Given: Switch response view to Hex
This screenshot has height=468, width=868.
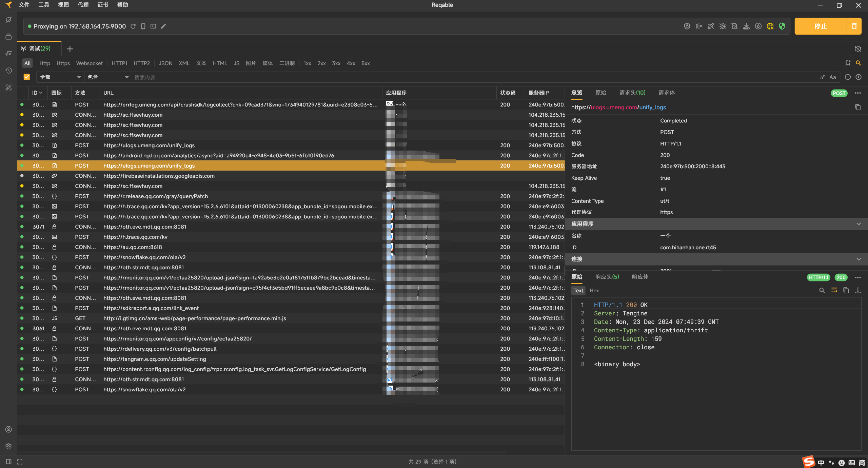Looking at the screenshot, I should (x=594, y=291).
